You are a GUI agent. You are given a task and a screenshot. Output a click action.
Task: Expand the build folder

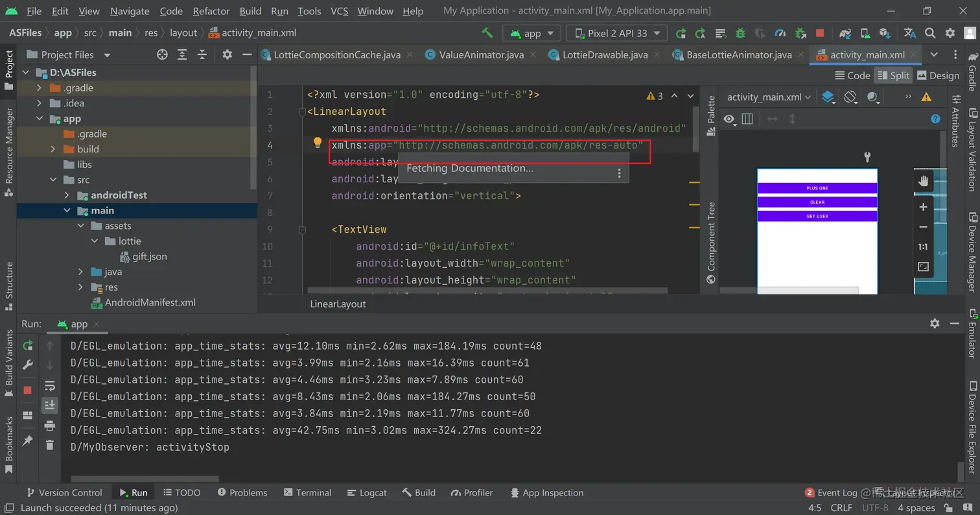(x=52, y=149)
